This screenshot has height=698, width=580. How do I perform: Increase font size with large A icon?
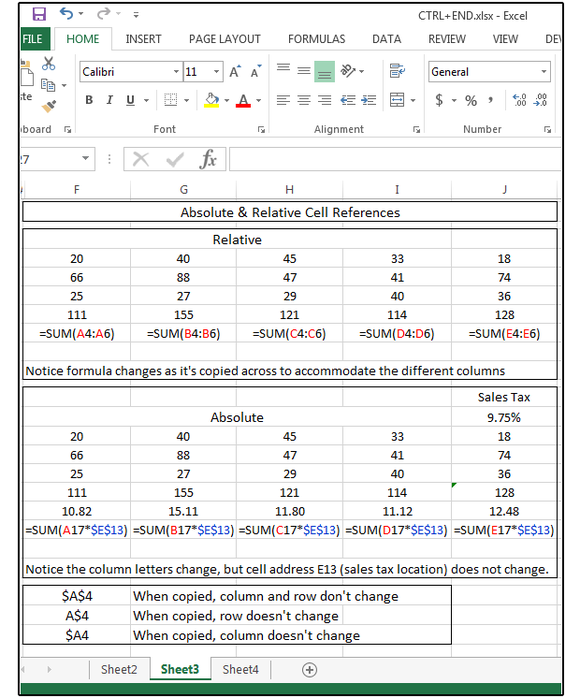[235, 72]
